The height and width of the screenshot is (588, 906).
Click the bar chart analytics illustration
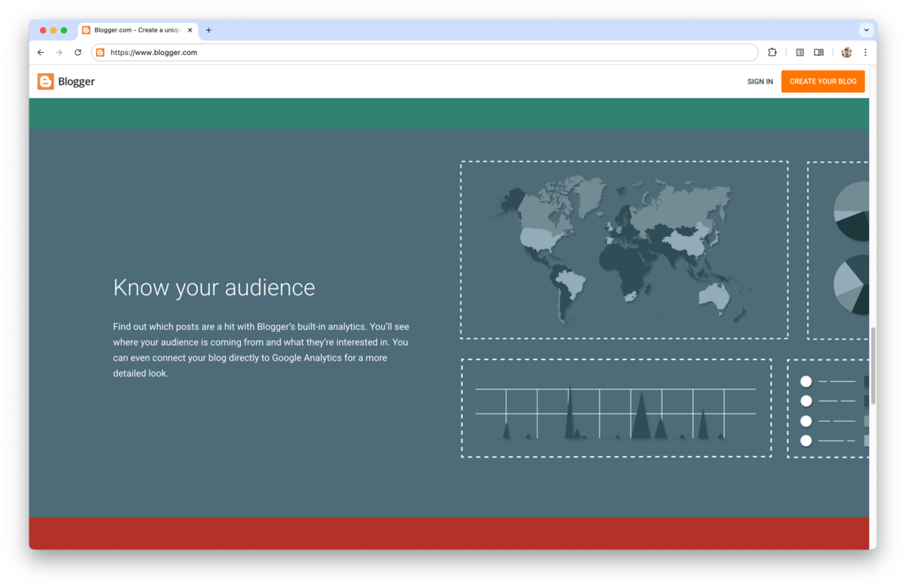(x=616, y=408)
